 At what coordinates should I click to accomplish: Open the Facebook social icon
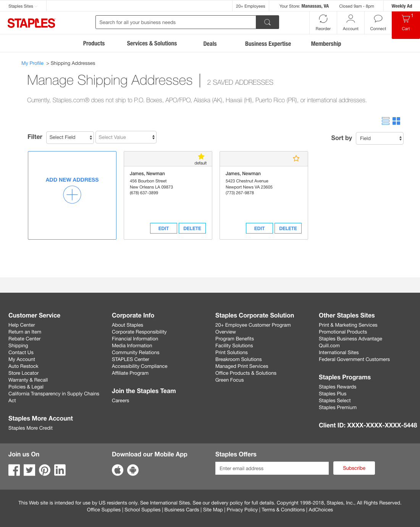coord(14,470)
